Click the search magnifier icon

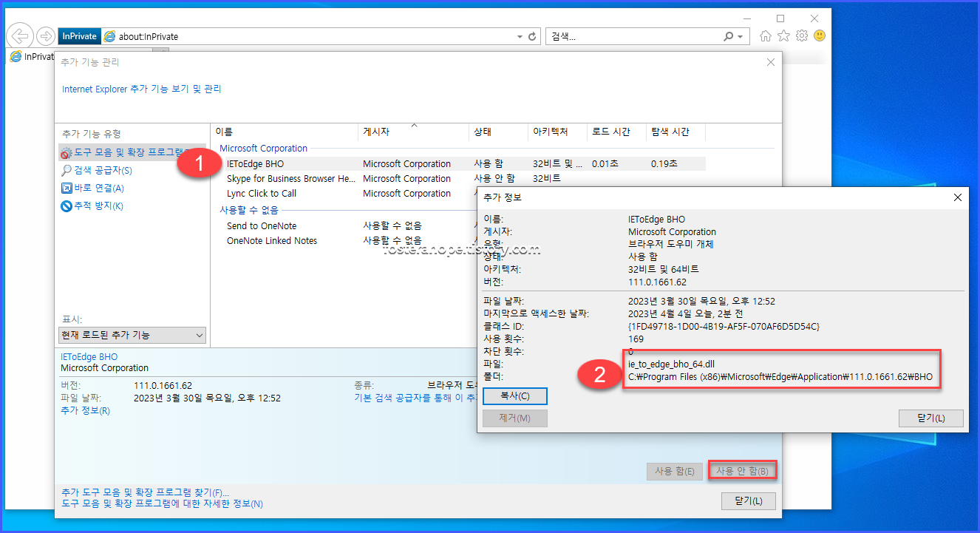(729, 36)
